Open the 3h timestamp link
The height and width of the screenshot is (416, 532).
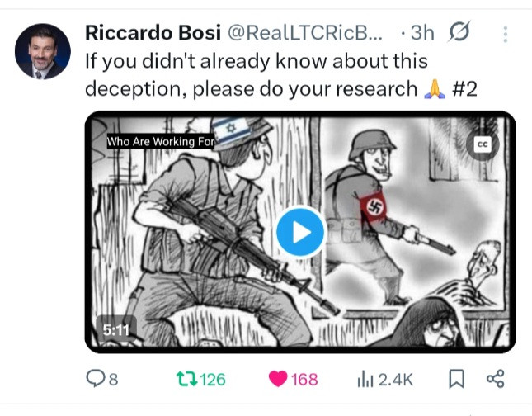pos(422,33)
